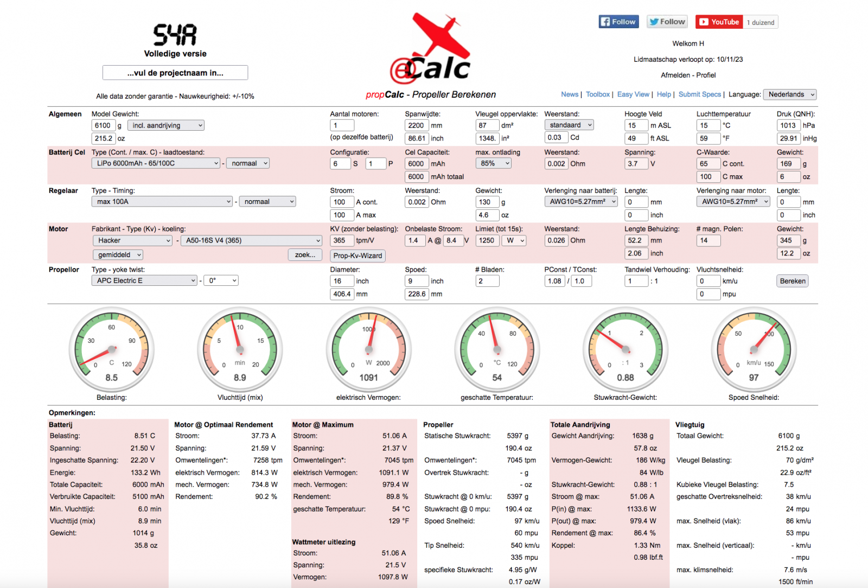Screen dimensions: 868x588
Task: Click the Luchttemperatuur °C field
Action: click(709, 125)
